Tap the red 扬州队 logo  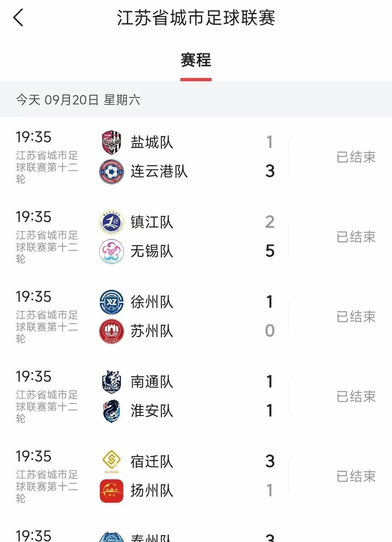click(x=111, y=491)
